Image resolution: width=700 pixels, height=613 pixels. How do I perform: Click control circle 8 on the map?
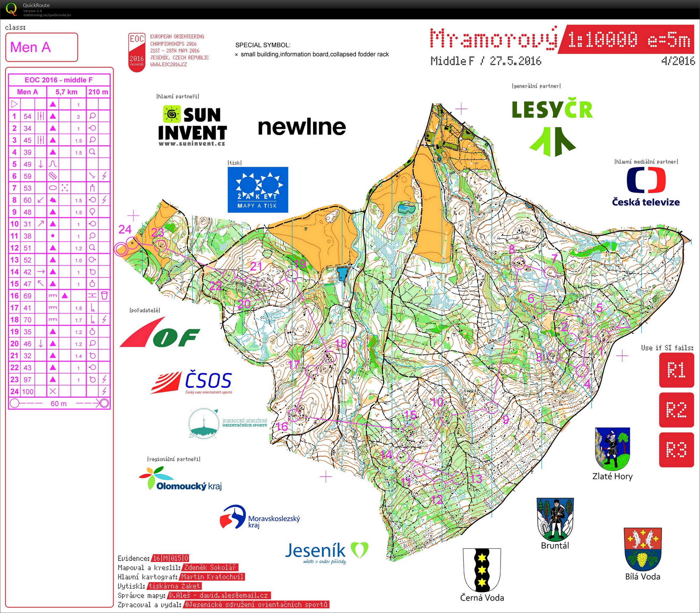point(520,263)
